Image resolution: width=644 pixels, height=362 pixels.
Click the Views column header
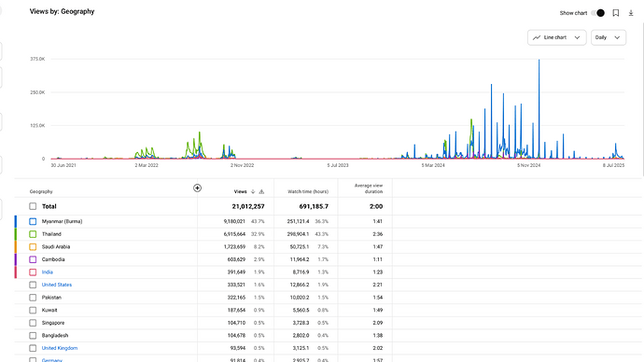[x=240, y=191]
